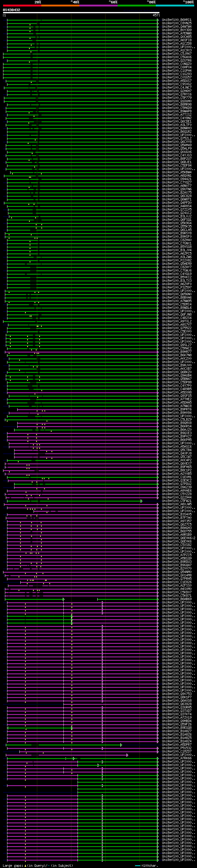Click label UniRef100_C5P779
The image size is (197, 868).
(x=177, y=98)
